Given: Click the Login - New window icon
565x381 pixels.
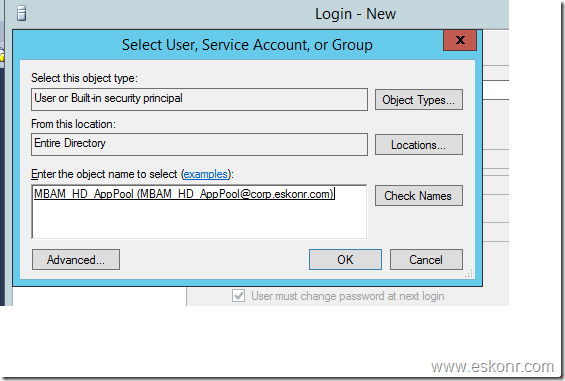Looking at the screenshot, I should pos(22,14).
